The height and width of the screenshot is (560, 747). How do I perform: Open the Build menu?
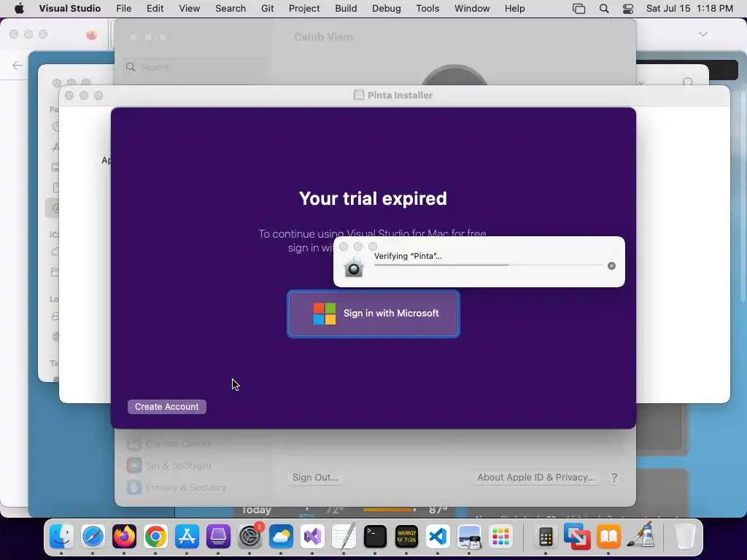coord(346,9)
